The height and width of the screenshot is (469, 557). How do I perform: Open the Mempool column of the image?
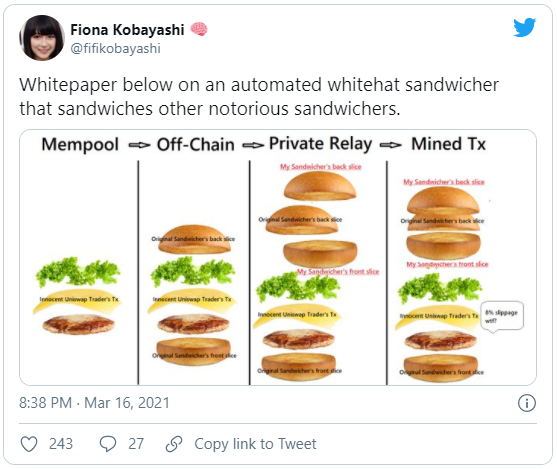click(79, 272)
